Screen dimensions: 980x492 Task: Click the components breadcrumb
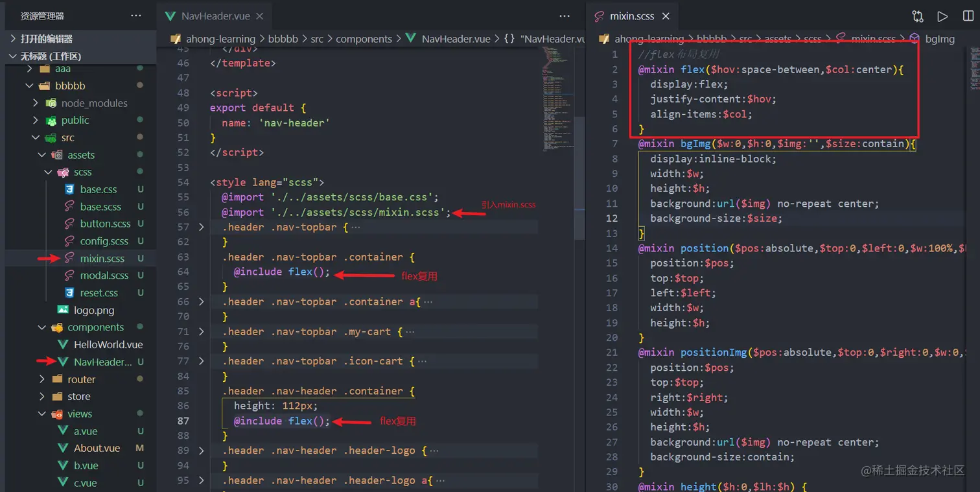364,39
